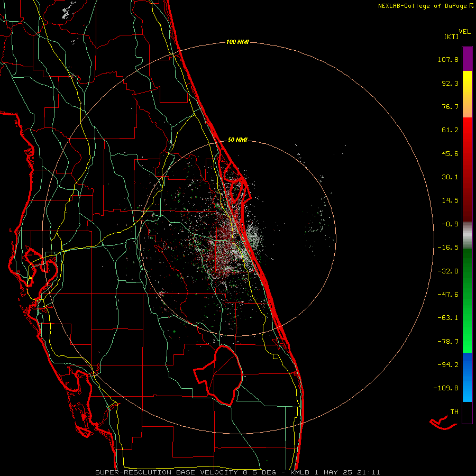This screenshot has width=476, height=476.
Task: Click the [KT] unit label
Action: pyautogui.click(x=452, y=36)
